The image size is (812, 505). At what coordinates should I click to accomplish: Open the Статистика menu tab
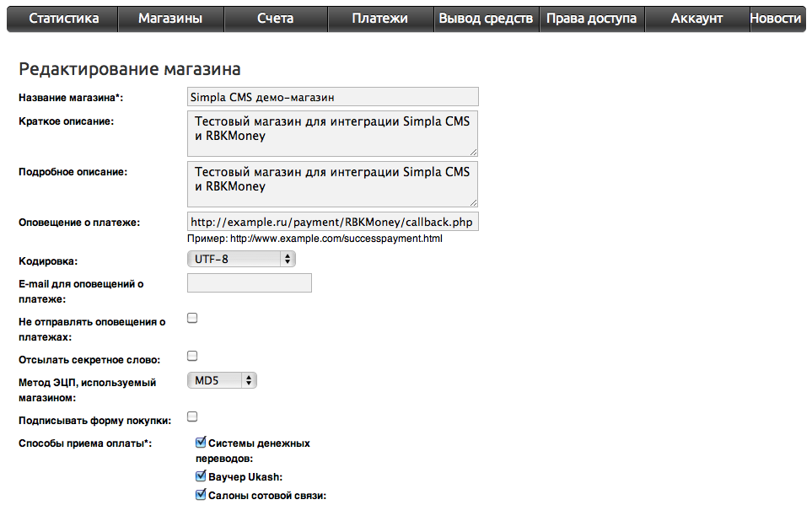(63, 19)
